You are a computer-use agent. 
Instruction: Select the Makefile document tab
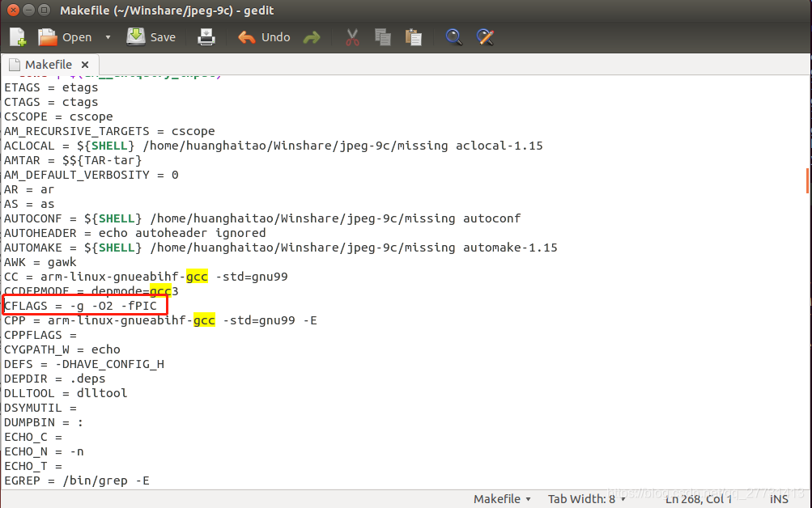48,65
